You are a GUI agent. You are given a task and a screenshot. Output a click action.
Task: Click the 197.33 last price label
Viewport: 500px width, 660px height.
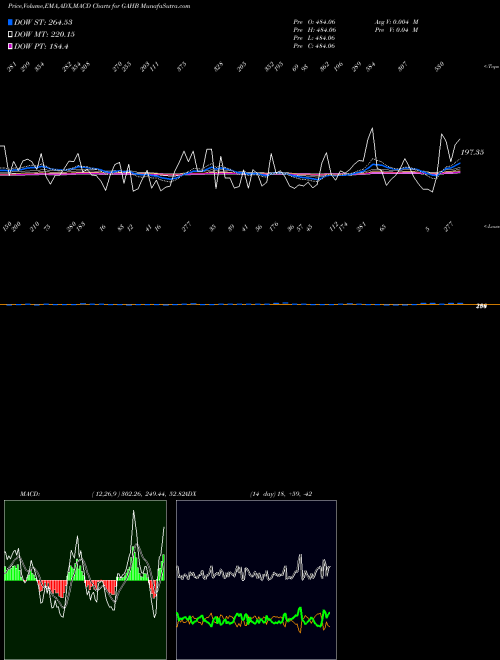click(472, 152)
